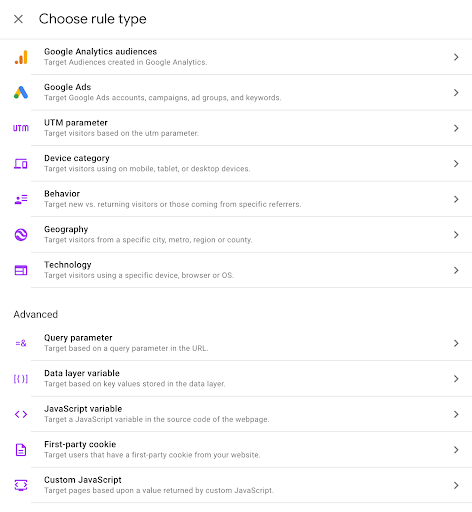This screenshot has width=472, height=512.
Task: Select the purple UTM icon
Action: coord(21,128)
